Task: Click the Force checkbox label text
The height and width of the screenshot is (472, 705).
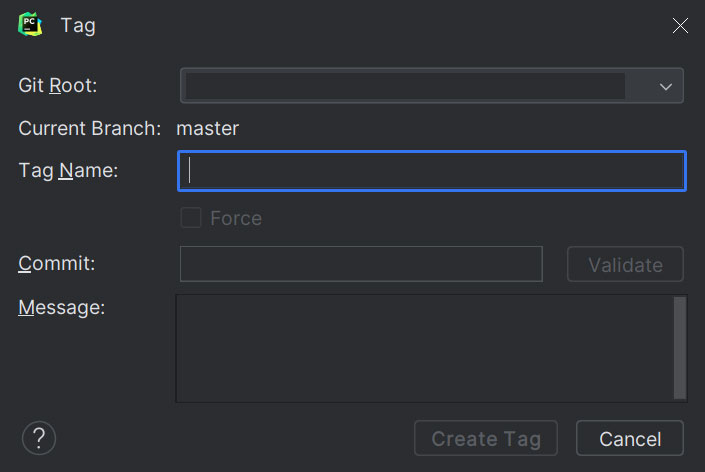Action: (x=236, y=218)
